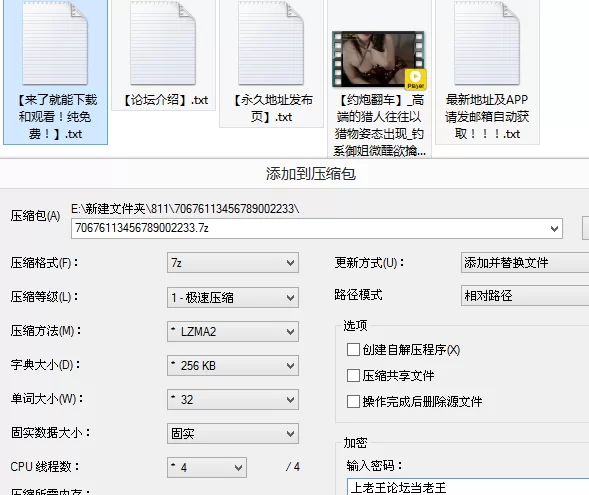Viewport: 589px width, 495px height.
Task: Open the 压缩方法 LZMA2 dropdown
Action: 233,331
